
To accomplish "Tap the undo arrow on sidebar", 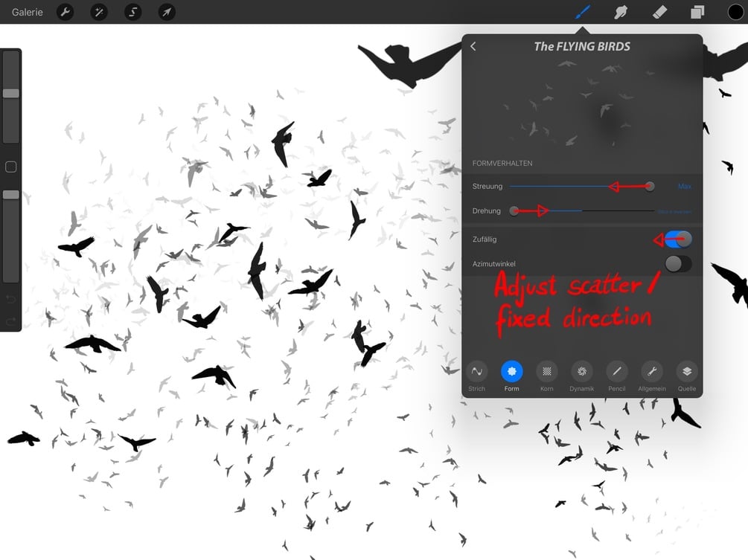I will click(10, 299).
